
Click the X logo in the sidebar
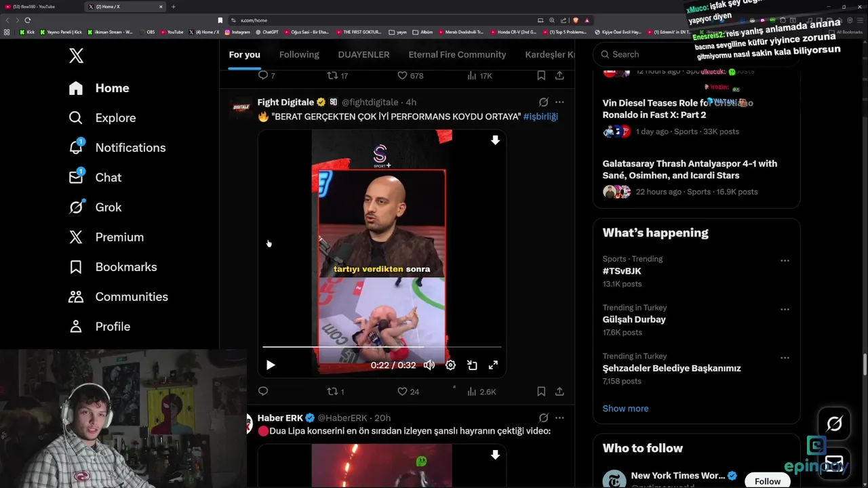pos(76,56)
